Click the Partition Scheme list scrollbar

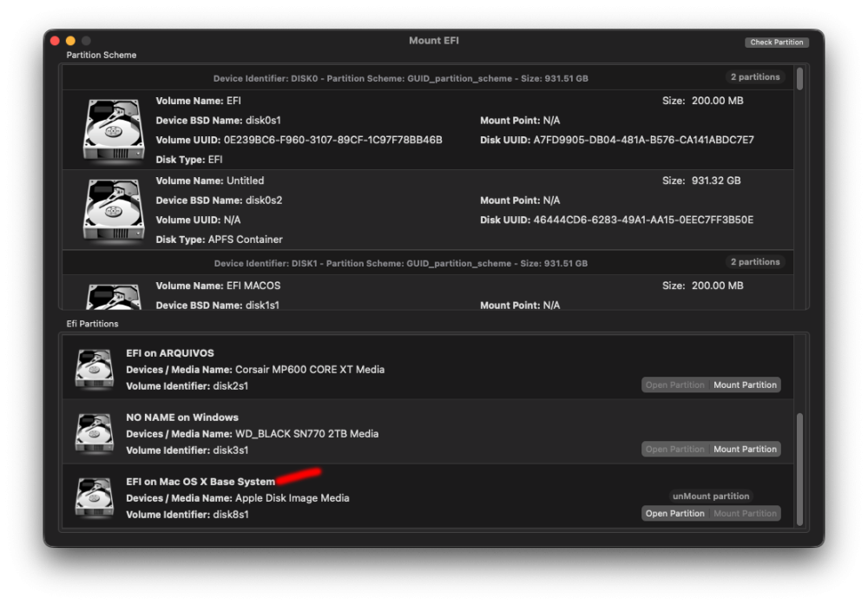(x=800, y=79)
